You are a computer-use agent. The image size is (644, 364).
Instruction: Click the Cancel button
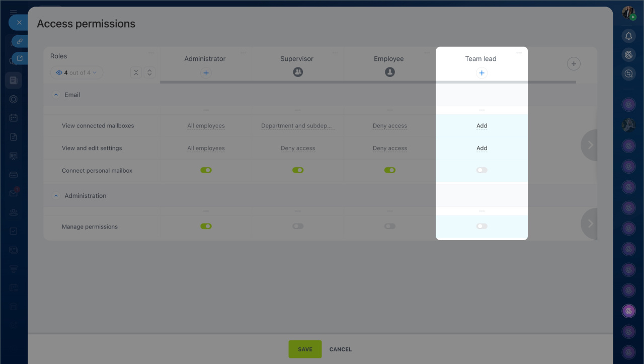coord(340,349)
